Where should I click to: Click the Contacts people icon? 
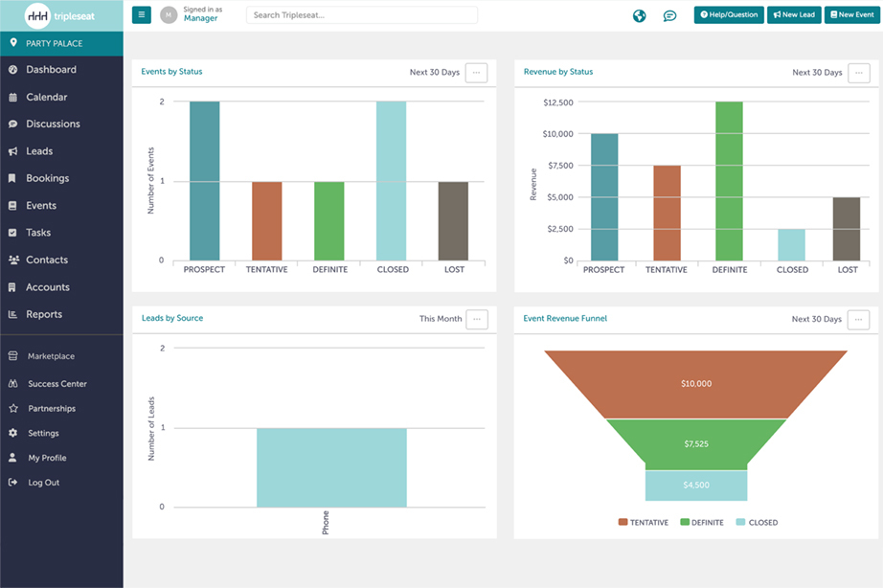pyautogui.click(x=13, y=260)
